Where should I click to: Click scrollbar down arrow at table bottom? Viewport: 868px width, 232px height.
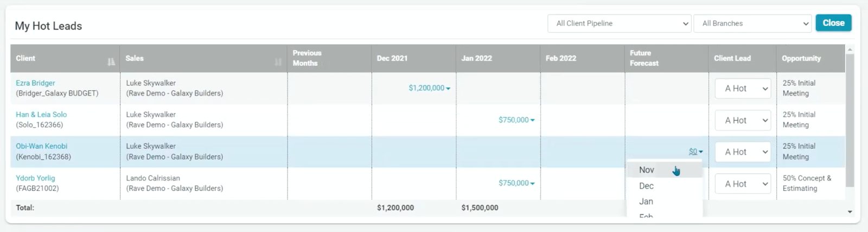(x=850, y=212)
